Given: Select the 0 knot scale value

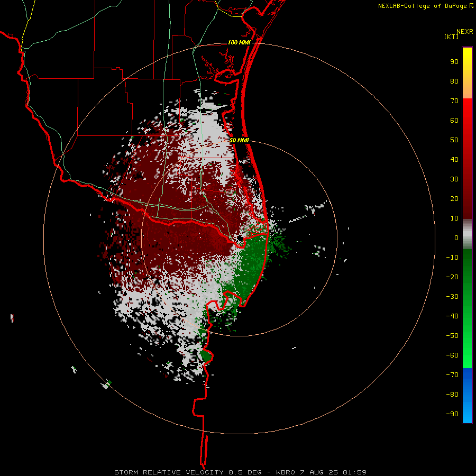Looking at the screenshot, I should [x=456, y=237].
